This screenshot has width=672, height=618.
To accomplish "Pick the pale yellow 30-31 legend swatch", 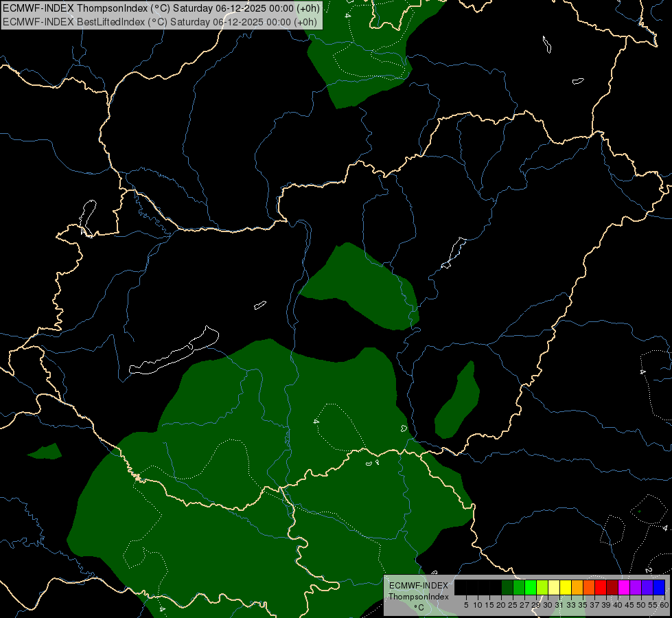I will tap(554, 587).
